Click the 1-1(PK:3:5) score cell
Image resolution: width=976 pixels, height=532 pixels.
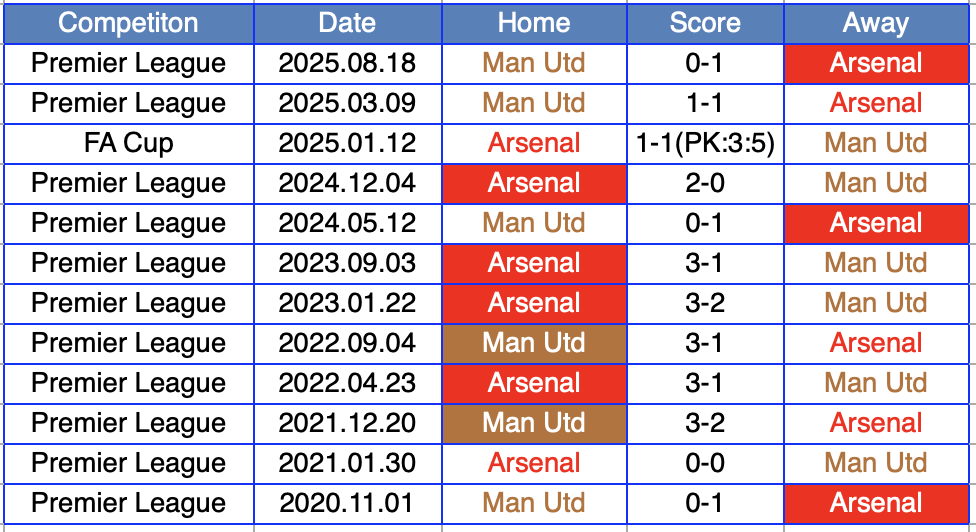pos(705,143)
